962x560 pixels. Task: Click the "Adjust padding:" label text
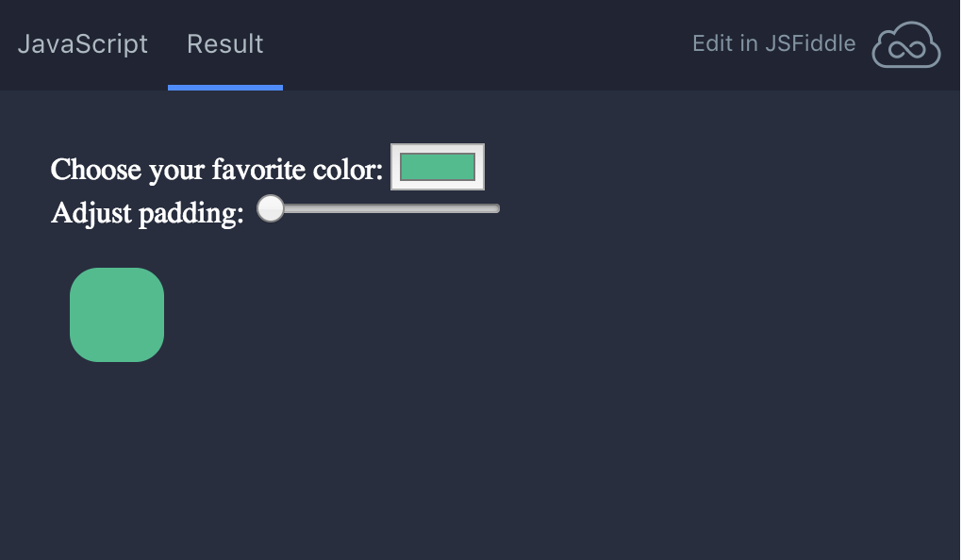(147, 213)
